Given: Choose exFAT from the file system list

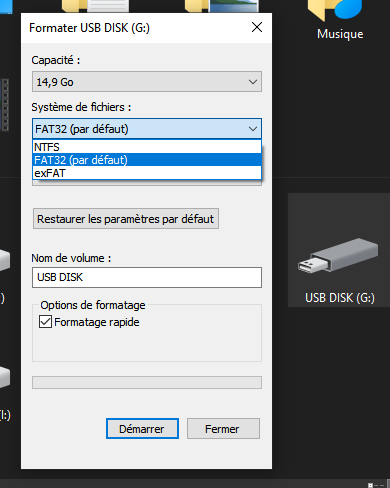Looking at the screenshot, I should 147,173.
